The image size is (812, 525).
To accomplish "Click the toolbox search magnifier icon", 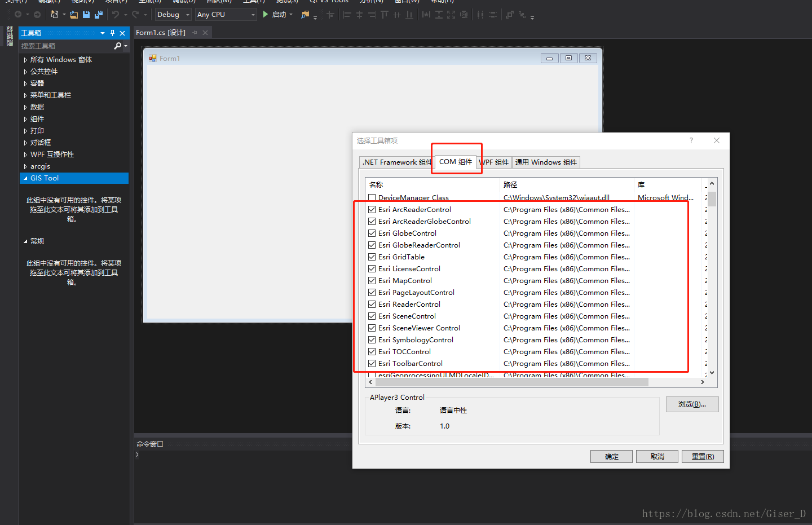I will 118,46.
